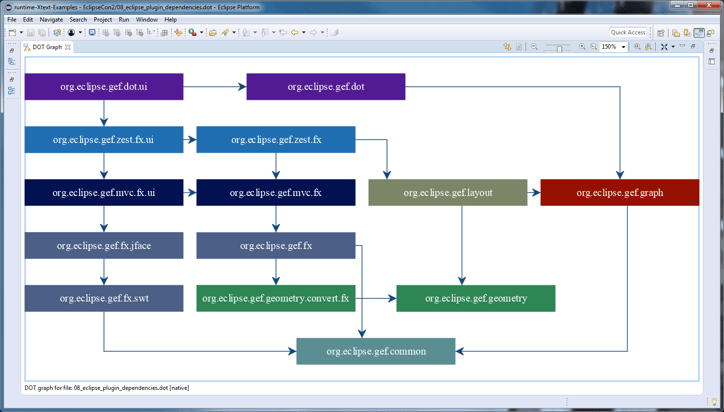Click the Last Edit Location arrow icon
Screen dimensions: 724x412
283,32
